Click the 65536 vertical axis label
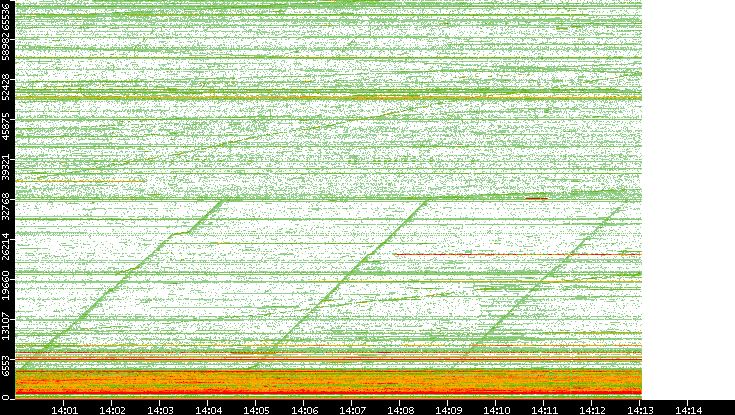 [x=6, y=16]
